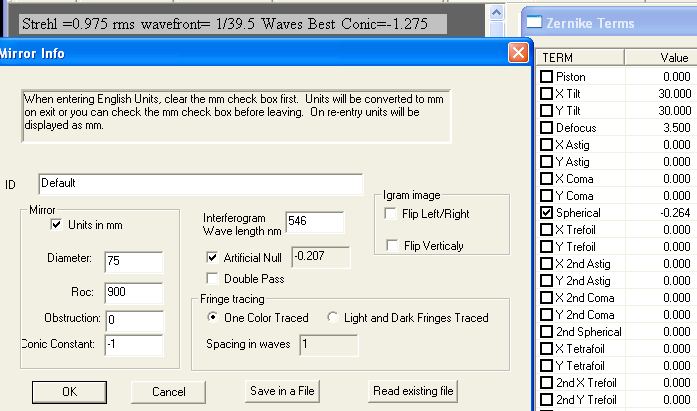
Task: Select One Color Traced radio button
Action: pos(212,317)
